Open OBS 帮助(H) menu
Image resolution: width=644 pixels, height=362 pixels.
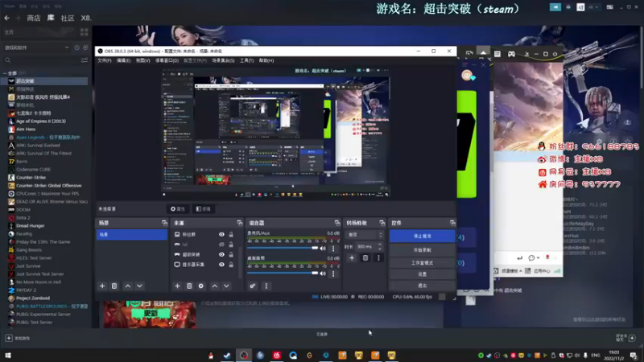pyautogui.click(x=266, y=60)
